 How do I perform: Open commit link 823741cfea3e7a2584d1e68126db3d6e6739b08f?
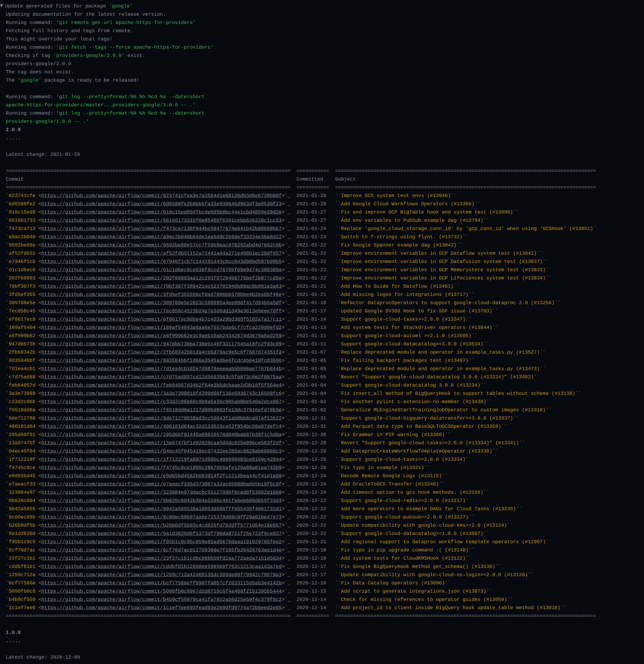(161, 195)
